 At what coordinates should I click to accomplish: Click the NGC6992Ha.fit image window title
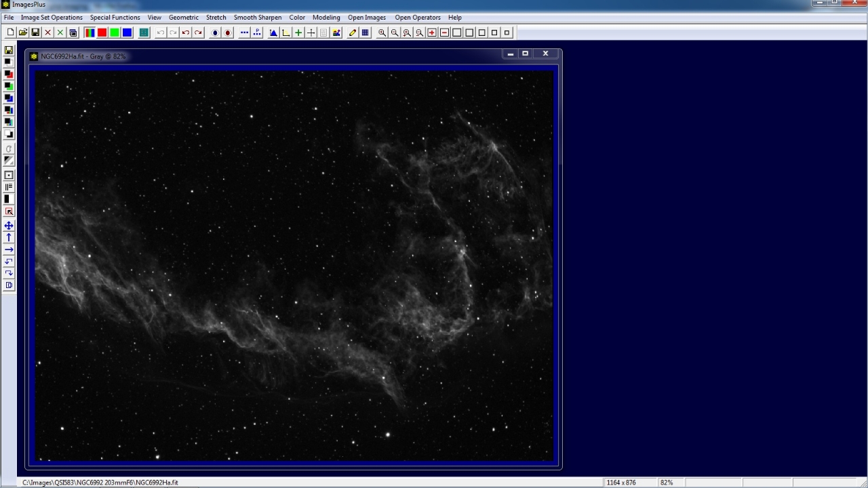[x=83, y=56]
